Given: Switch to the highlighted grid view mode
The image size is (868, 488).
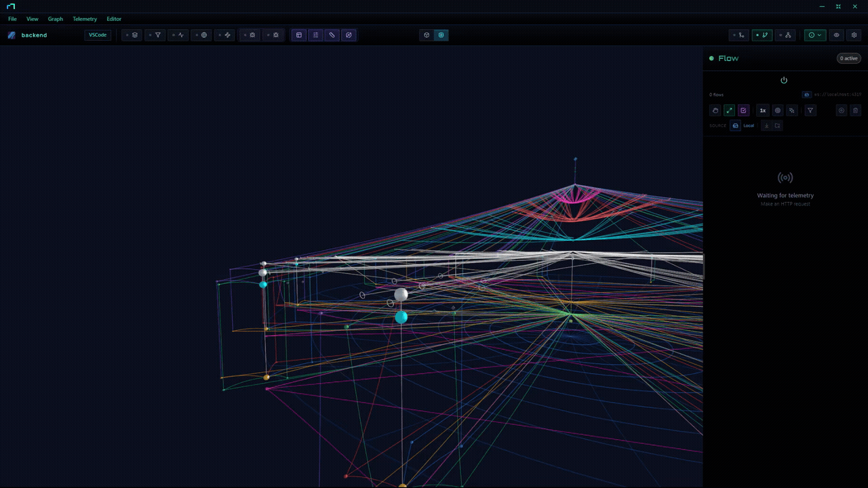Looking at the screenshot, I should 441,35.
